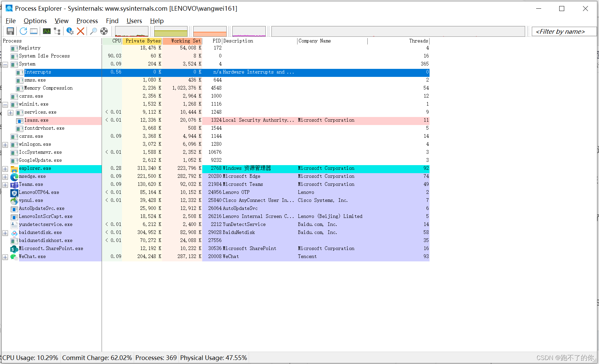Click the Filter by name input field
This screenshot has width=599, height=364.
click(x=564, y=31)
